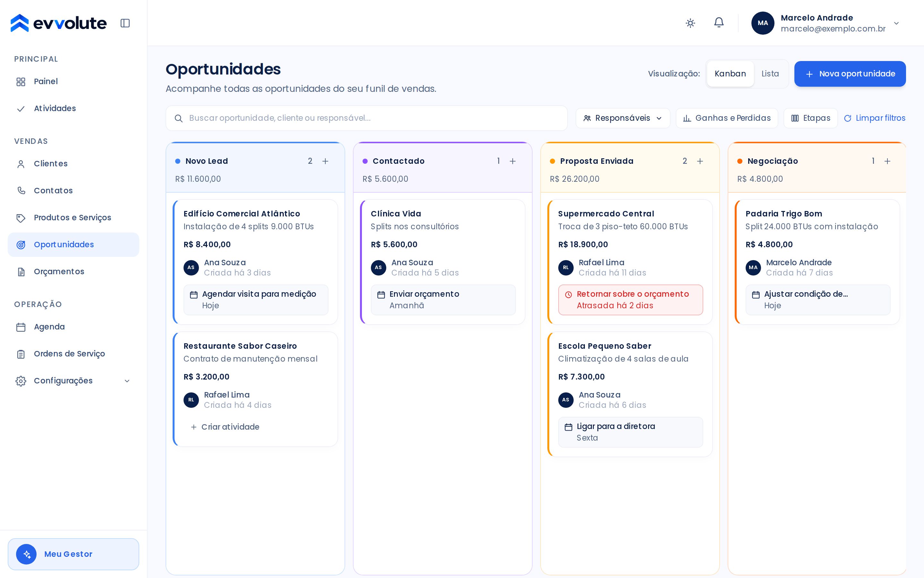Open the Responsáveis filter dropdown

pyautogui.click(x=622, y=118)
